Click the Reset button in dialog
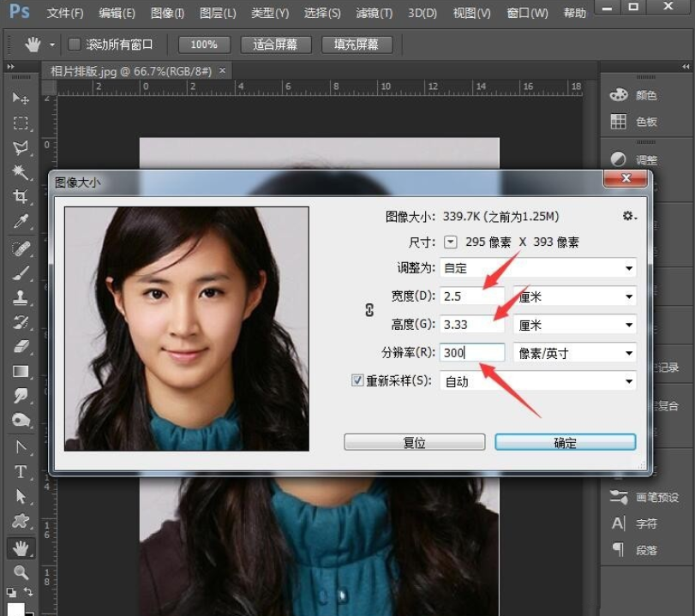Screen dimensions: 695x616 coord(415,442)
